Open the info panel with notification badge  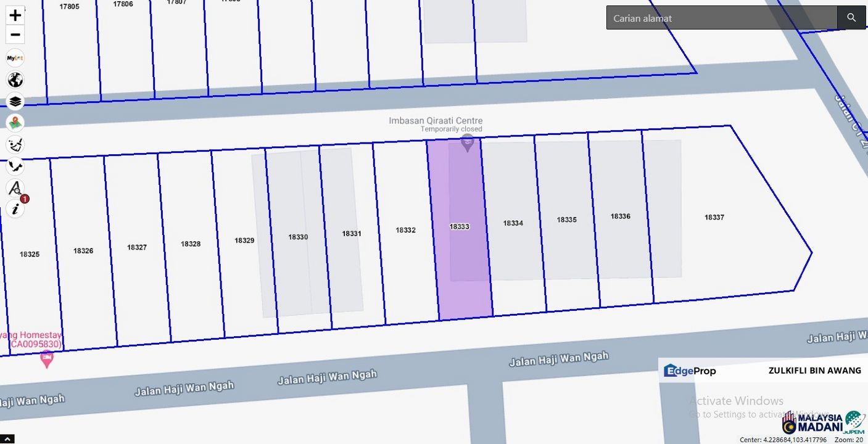click(x=15, y=209)
